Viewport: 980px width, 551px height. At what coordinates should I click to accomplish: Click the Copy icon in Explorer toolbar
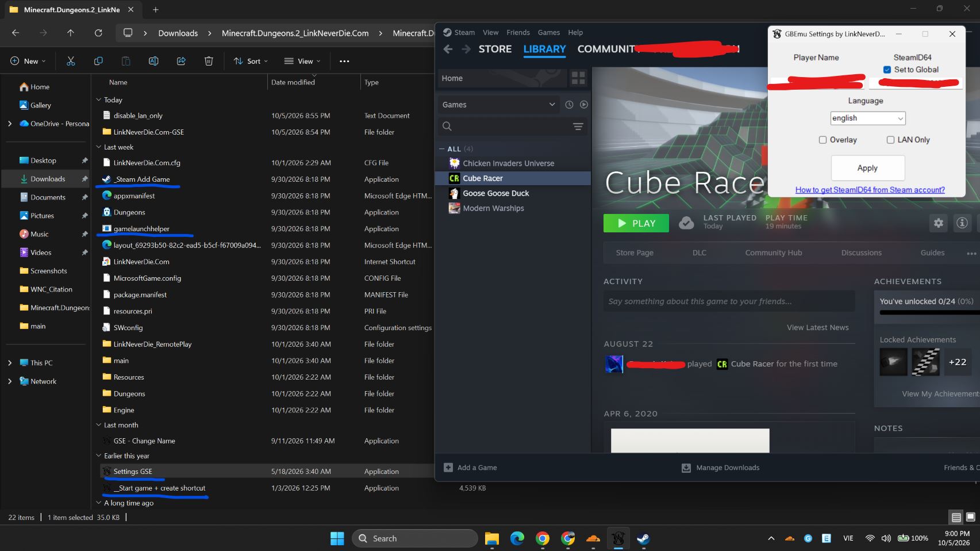(x=98, y=61)
